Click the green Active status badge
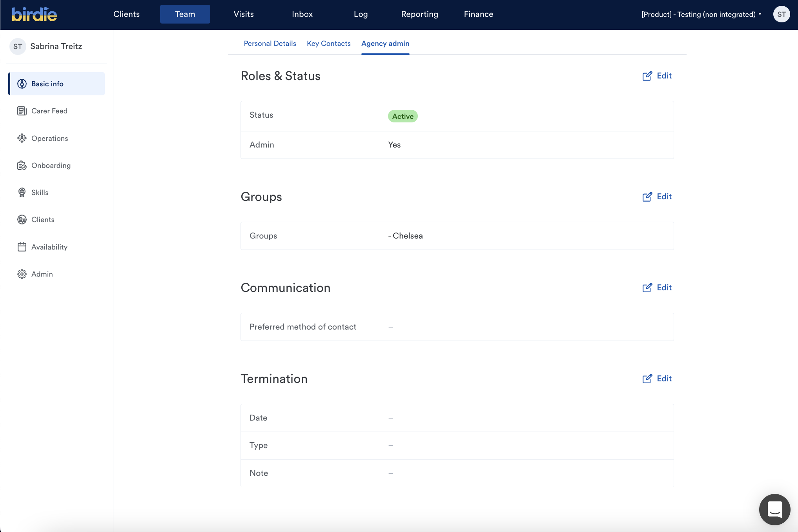The width and height of the screenshot is (798, 532). [403, 116]
